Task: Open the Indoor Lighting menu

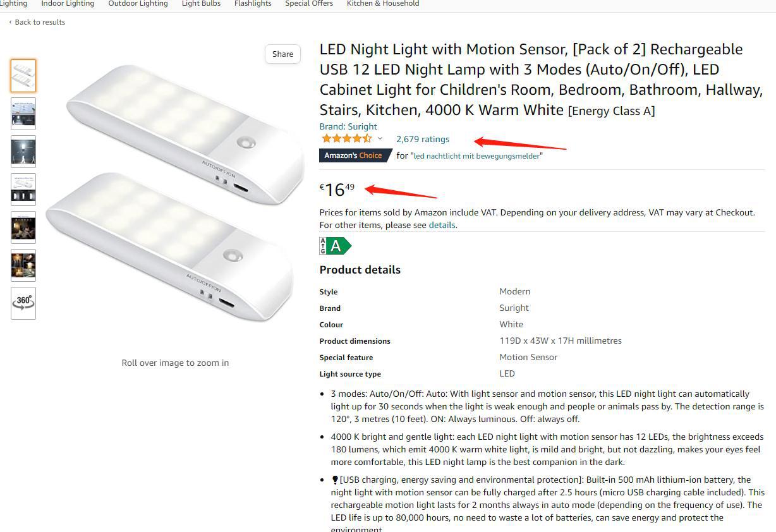Action: coord(68,4)
